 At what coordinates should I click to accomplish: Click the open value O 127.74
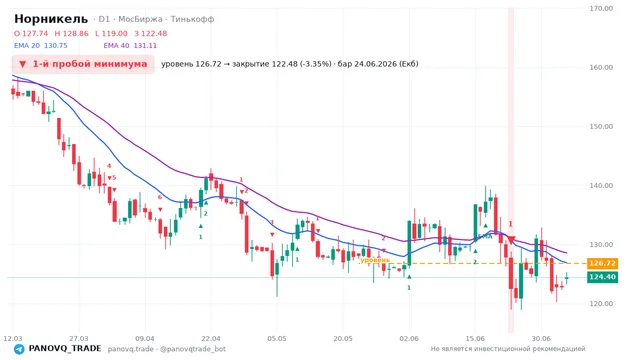pyautogui.click(x=31, y=33)
